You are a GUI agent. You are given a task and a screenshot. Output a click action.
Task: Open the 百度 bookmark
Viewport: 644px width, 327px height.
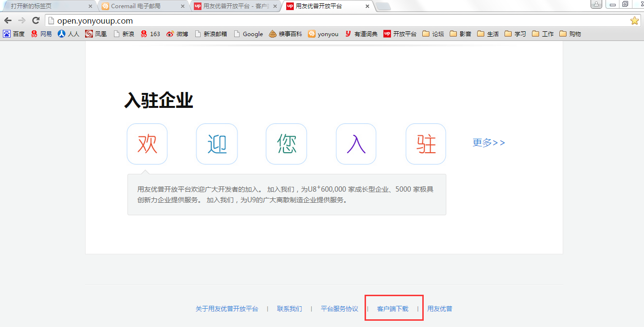point(14,34)
